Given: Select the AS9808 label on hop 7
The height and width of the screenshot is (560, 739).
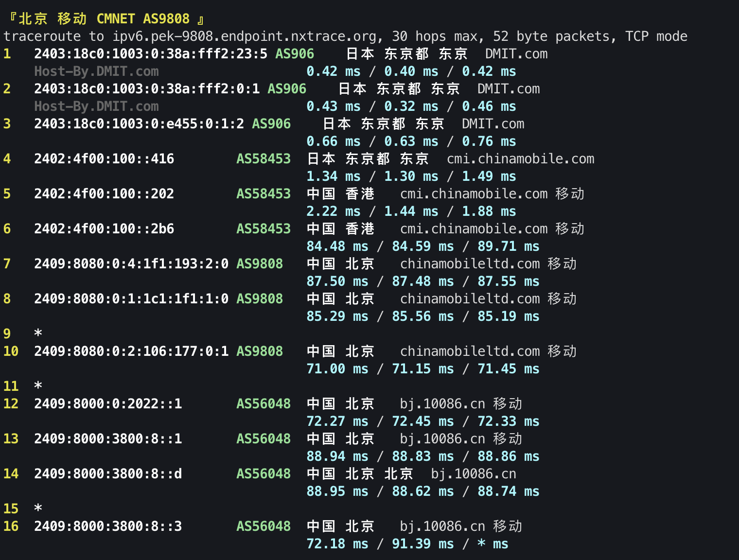Looking at the screenshot, I should pos(260,263).
